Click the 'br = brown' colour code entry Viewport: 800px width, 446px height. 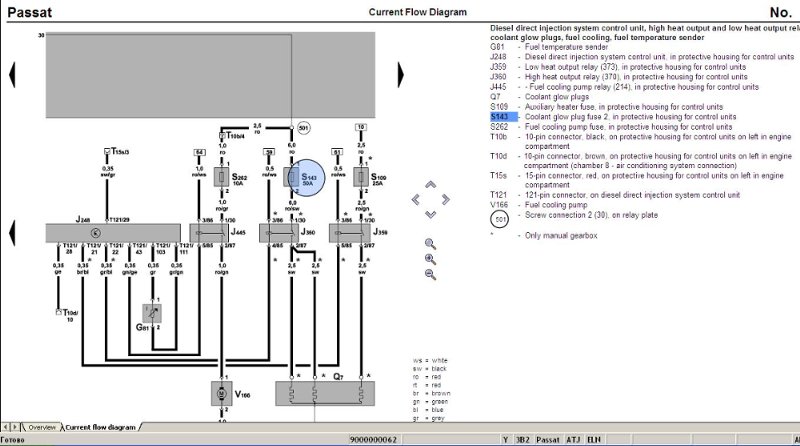(x=432, y=393)
